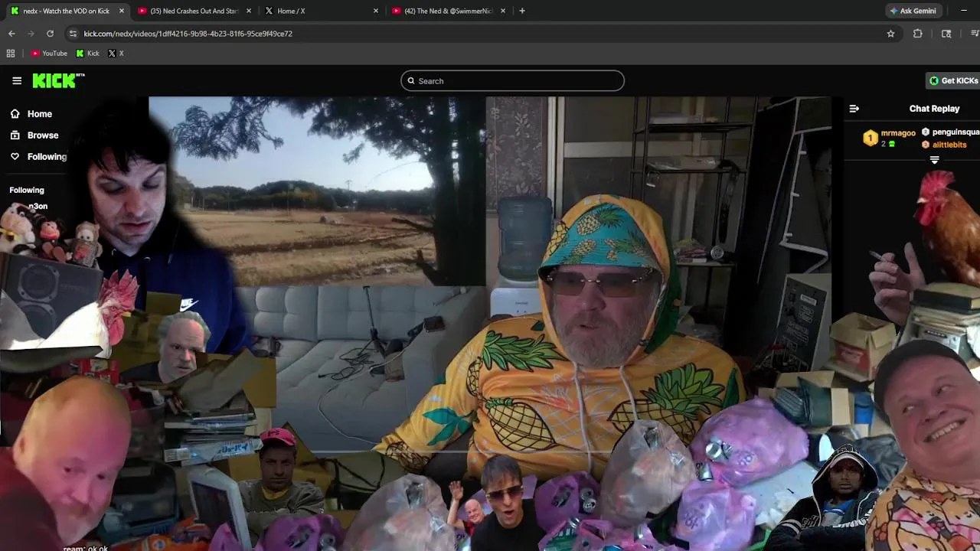The width and height of the screenshot is (980, 551).
Task: Open a new browser tab
Action: [522, 11]
